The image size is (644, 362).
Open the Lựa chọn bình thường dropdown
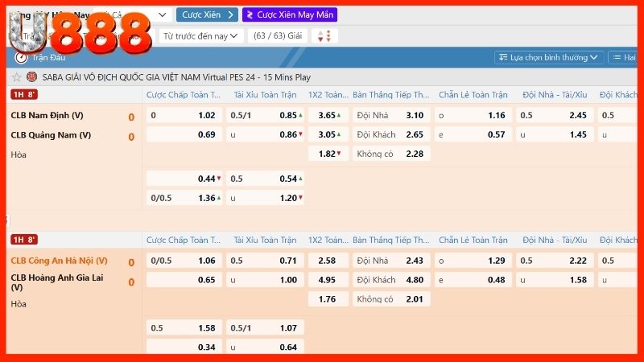click(548, 57)
